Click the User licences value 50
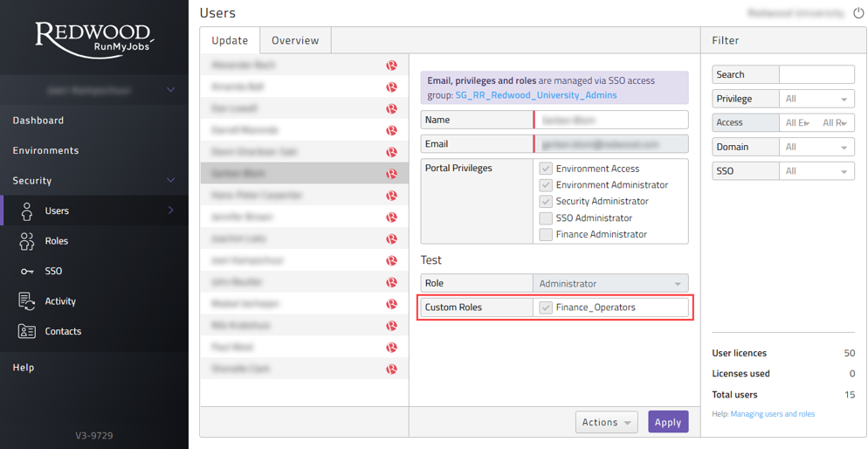The height and width of the screenshot is (449, 868). (x=849, y=353)
